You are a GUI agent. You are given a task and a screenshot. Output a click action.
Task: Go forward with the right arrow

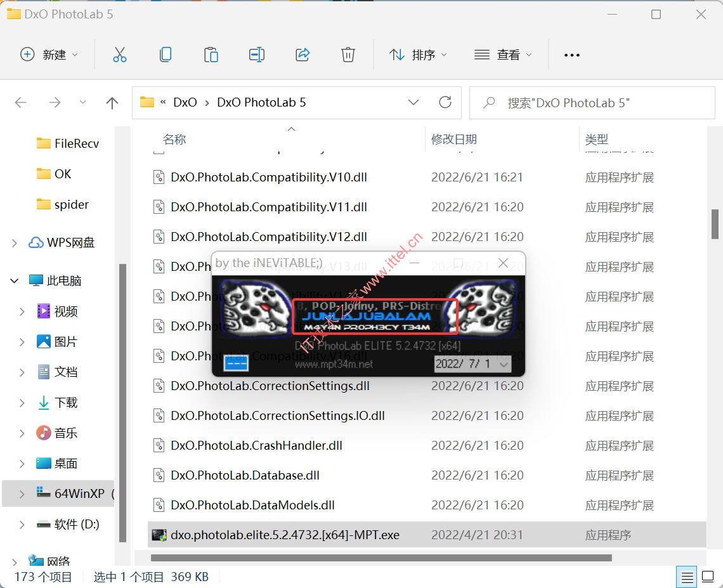click(55, 102)
